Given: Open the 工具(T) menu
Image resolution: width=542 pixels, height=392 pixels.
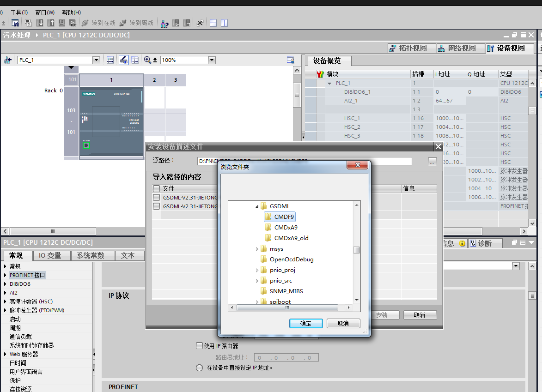Looking at the screenshot, I should point(19,12).
